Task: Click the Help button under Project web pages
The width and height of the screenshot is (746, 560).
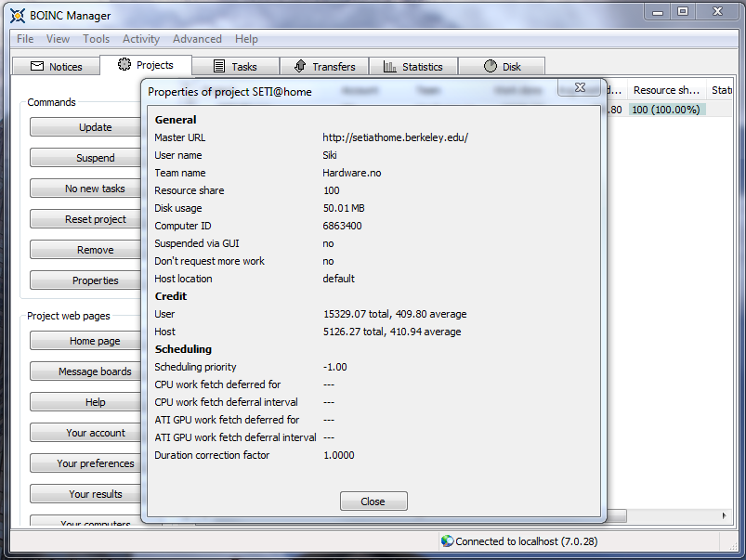Action: (87, 402)
